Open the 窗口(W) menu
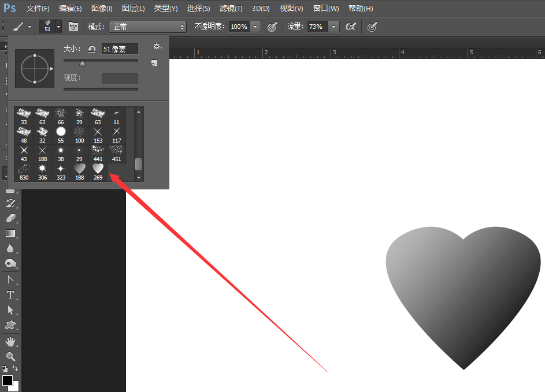 pyautogui.click(x=326, y=8)
